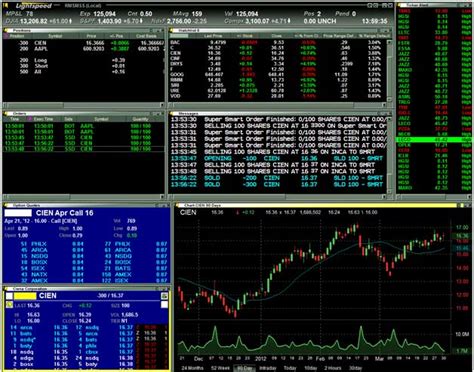Sort Positions by Cost Basis column header
The width and height of the screenshot is (474, 372).
[146, 36]
